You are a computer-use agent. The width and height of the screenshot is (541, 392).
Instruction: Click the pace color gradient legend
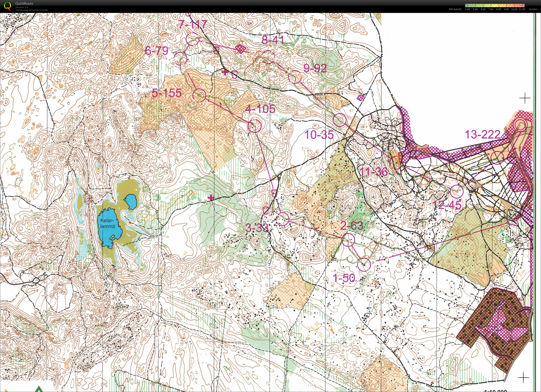click(x=495, y=6)
